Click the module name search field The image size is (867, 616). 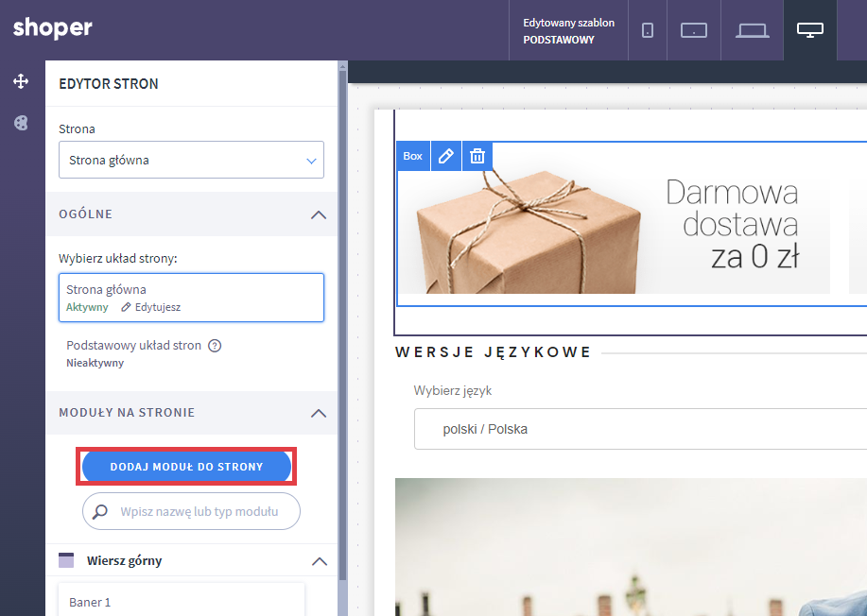coord(199,512)
